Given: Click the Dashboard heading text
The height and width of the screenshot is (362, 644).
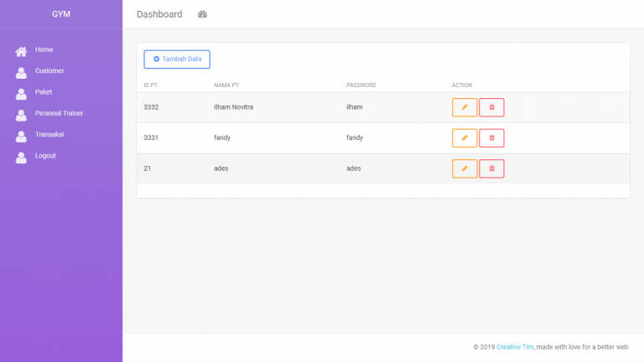Looking at the screenshot, I should click(x=159, y=14).
